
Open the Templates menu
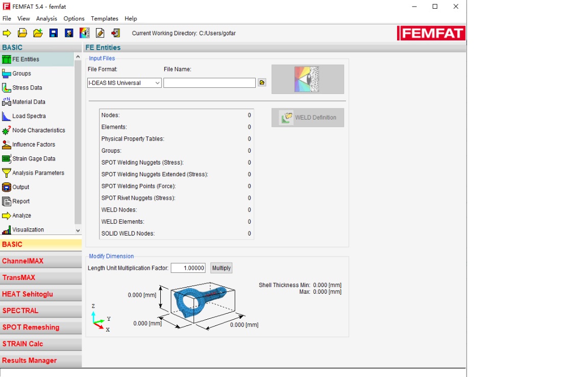tap(105, 18)
